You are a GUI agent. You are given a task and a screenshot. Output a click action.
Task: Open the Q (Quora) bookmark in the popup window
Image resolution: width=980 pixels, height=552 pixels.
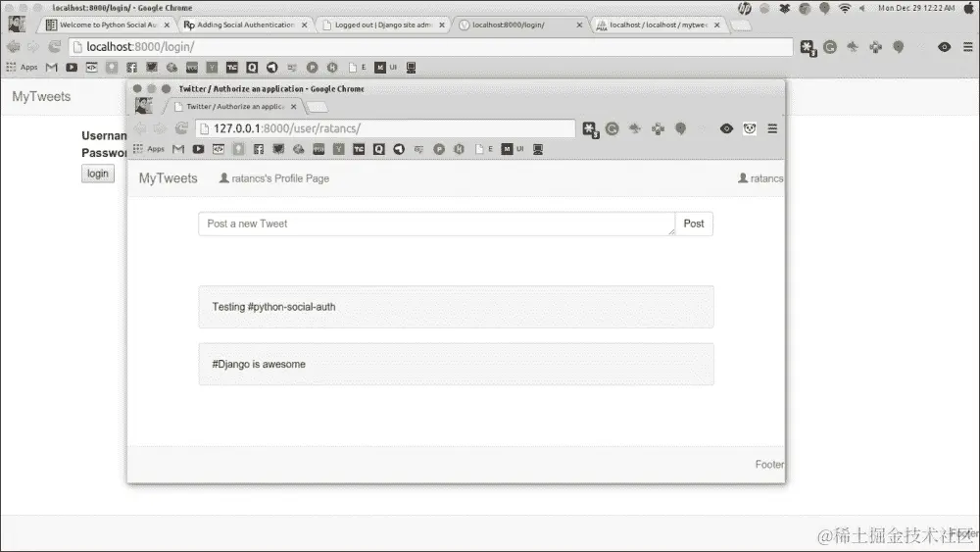point(378,149)
